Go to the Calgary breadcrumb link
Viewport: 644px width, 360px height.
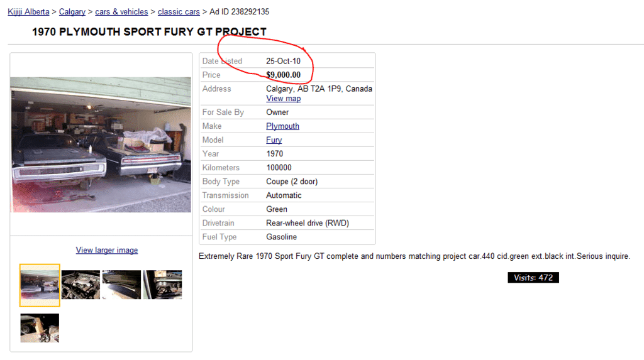[x=72, y=12]
